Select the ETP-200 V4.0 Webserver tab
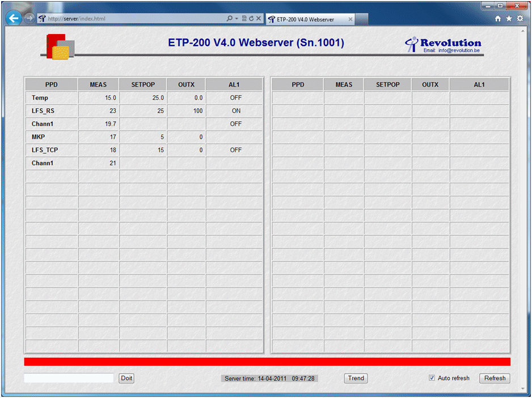 click(x=310, y=19)
